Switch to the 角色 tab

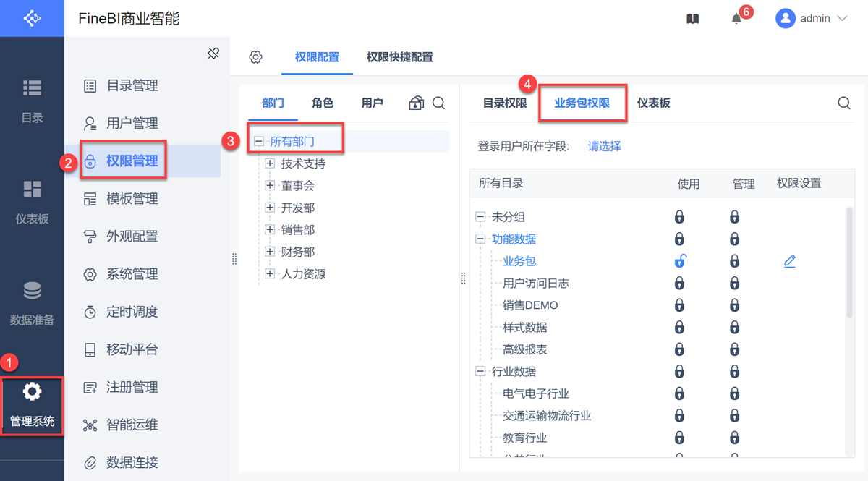click(323, 103)
